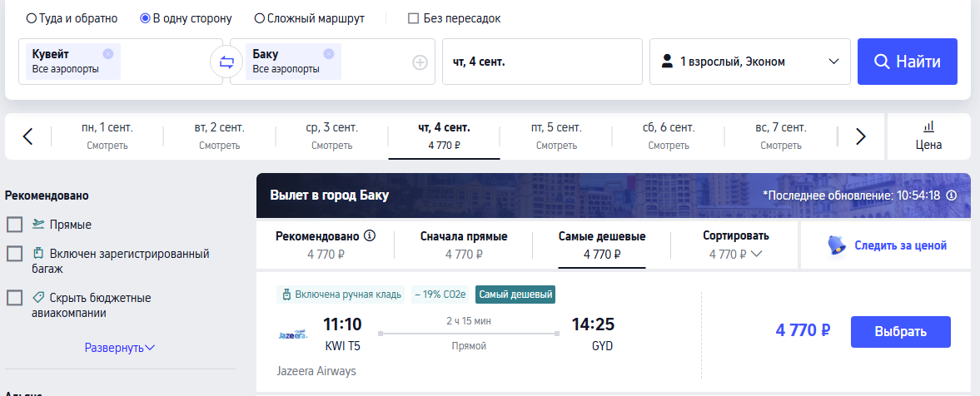The width and height of the screenshot is (980, 396).
Task: Switch to Сначала прямые tab
Action: point(464,245)
